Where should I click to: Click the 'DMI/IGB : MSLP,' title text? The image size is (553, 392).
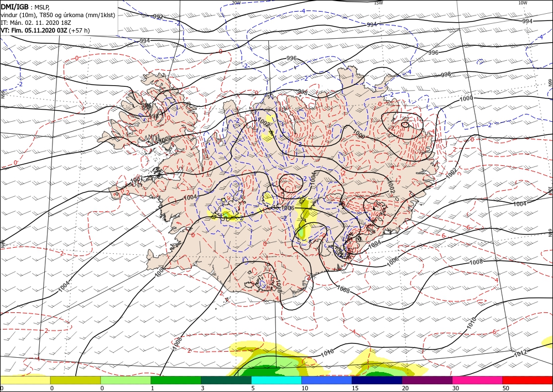click(x=26, y=7)
